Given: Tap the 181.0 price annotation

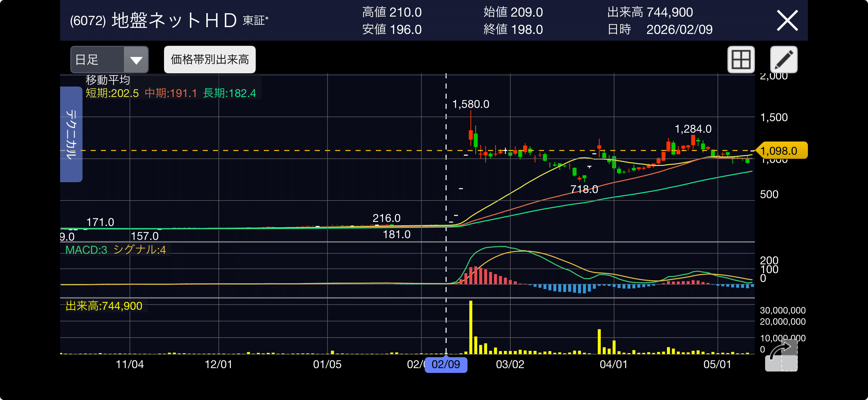Looking at the screenshot, I should coord(397,234).
